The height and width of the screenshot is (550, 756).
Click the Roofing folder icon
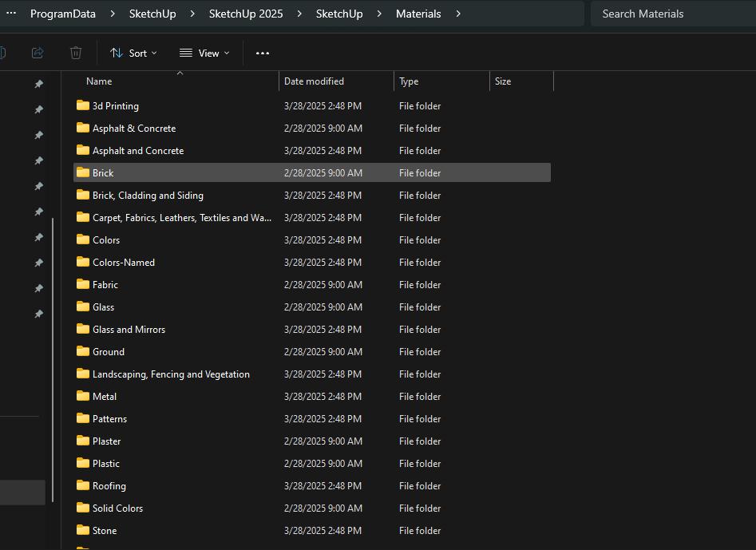point(83,485)
